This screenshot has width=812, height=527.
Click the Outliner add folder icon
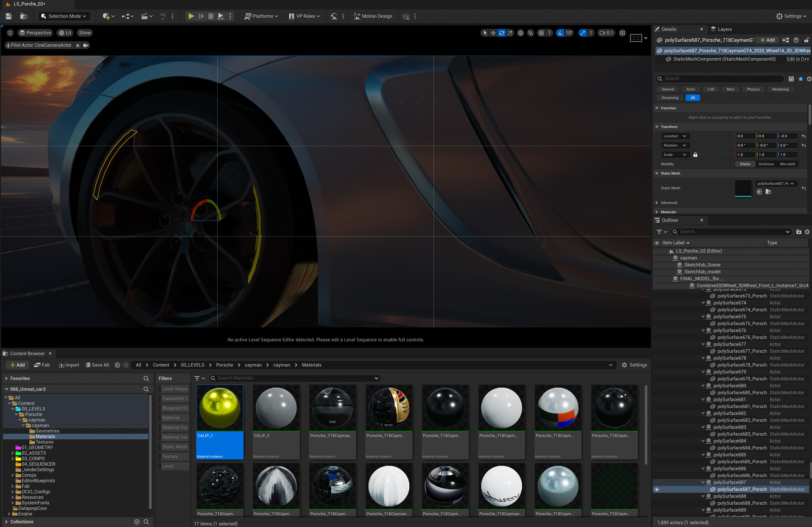[798, 232]
